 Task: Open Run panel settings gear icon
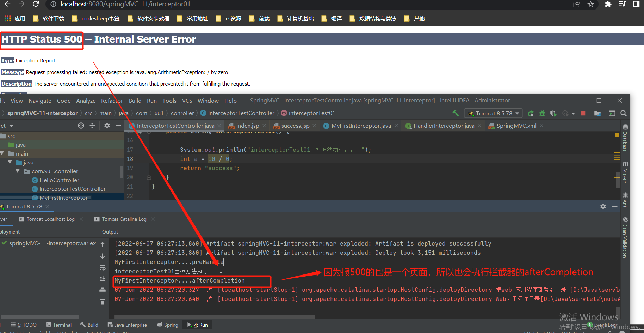(x=603, y=206)
